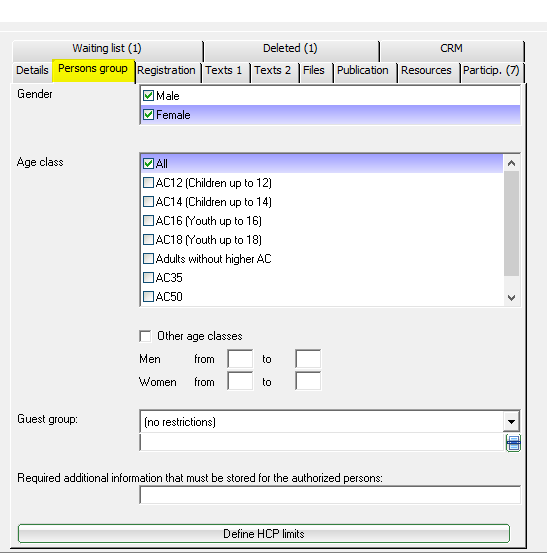Go to the Particip. (7) tab
547x553 pixels.
(491, 71)
